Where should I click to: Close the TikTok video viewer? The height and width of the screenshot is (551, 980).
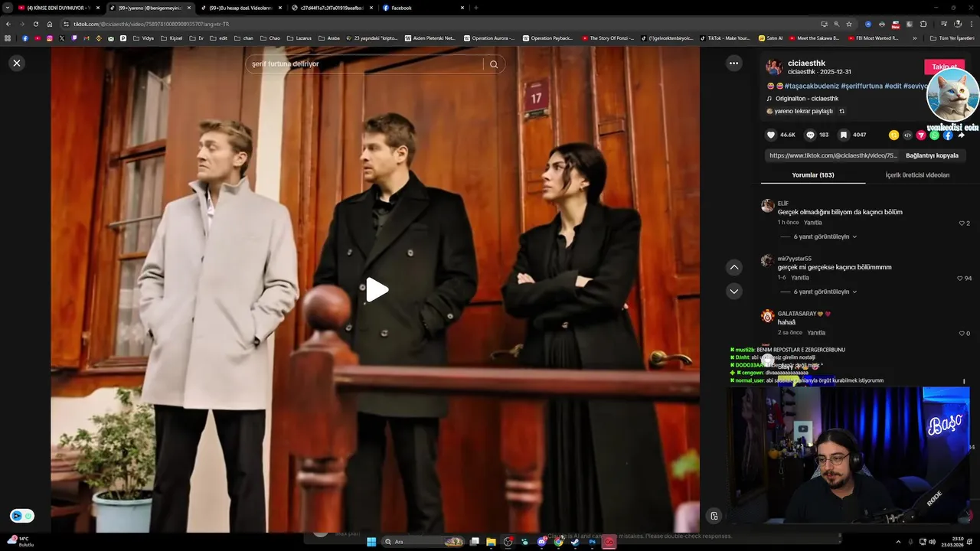[17, 63]
